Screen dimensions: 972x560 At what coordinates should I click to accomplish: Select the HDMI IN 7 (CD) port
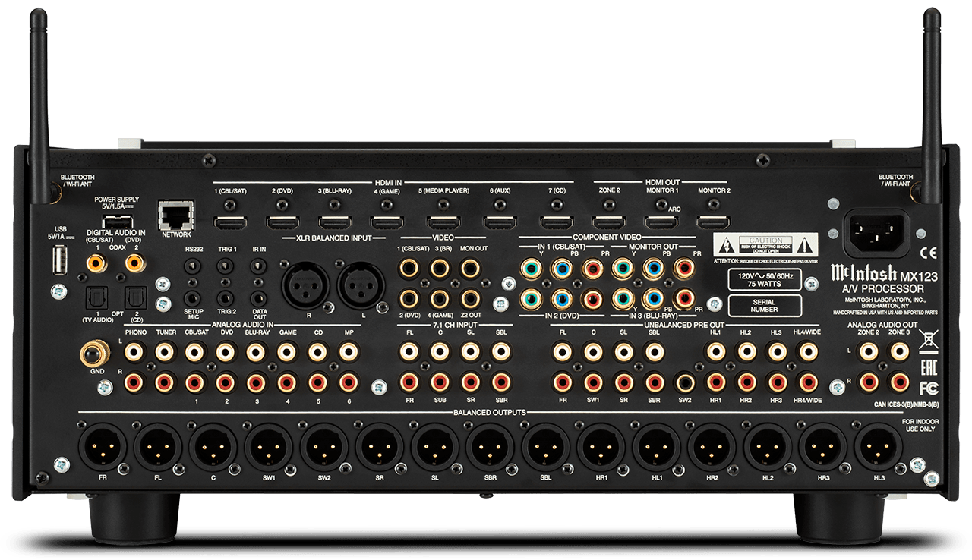[557, 222]
